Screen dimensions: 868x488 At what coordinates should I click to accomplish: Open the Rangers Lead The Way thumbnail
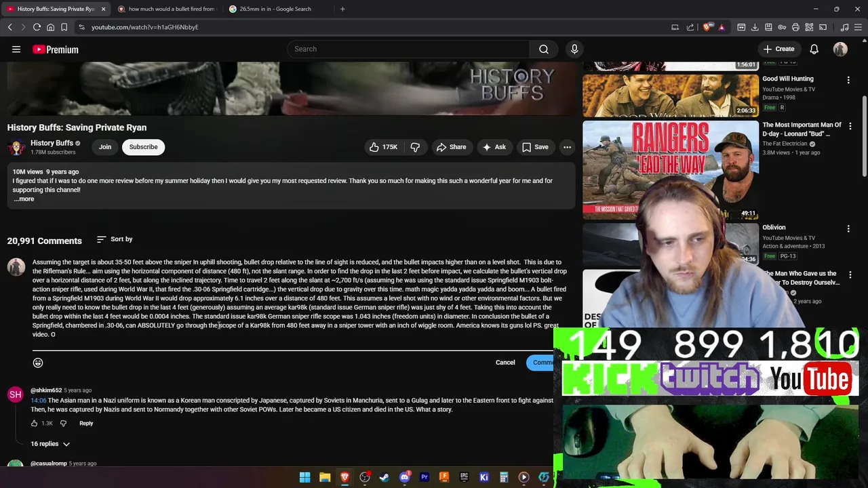tap(671, 169)
